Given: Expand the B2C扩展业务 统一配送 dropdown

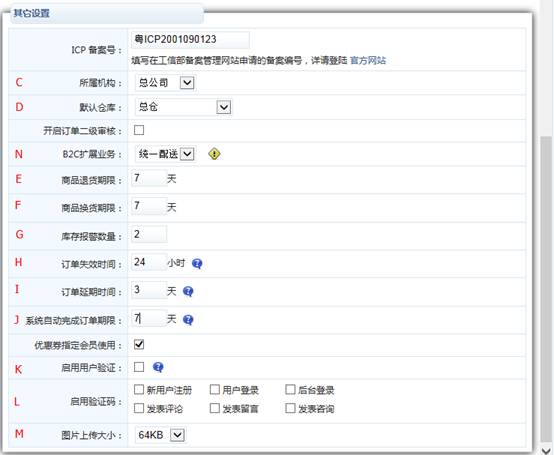Looking at the screenshot, I should [x=165, y=154].
